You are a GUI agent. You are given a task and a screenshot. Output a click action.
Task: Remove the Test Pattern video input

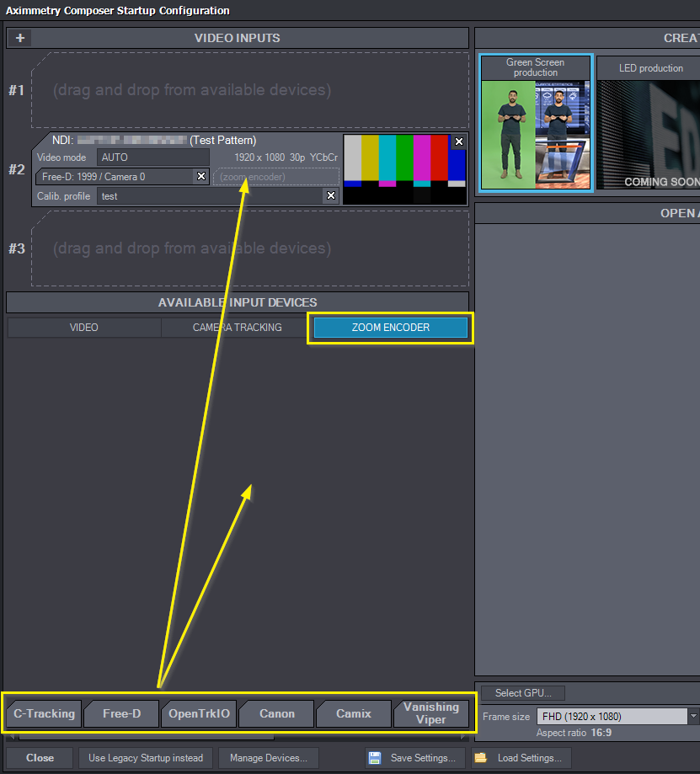[458, 141]
